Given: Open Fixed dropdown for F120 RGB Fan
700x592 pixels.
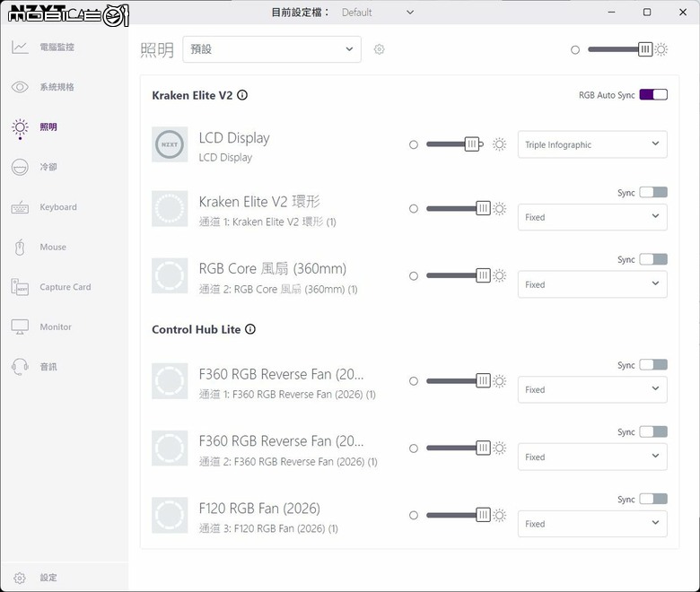Looking at the screenshot, I should pos(592,524).
